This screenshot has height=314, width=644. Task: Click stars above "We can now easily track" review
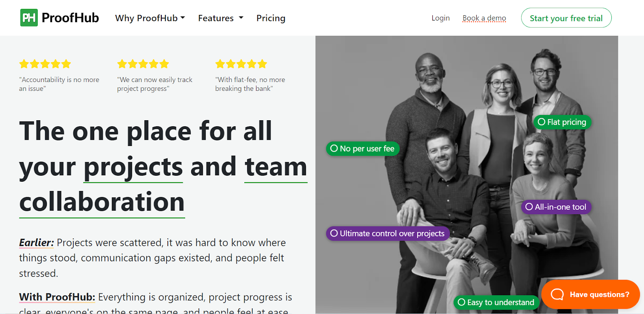pyautogui.click(x=143, y=64)
